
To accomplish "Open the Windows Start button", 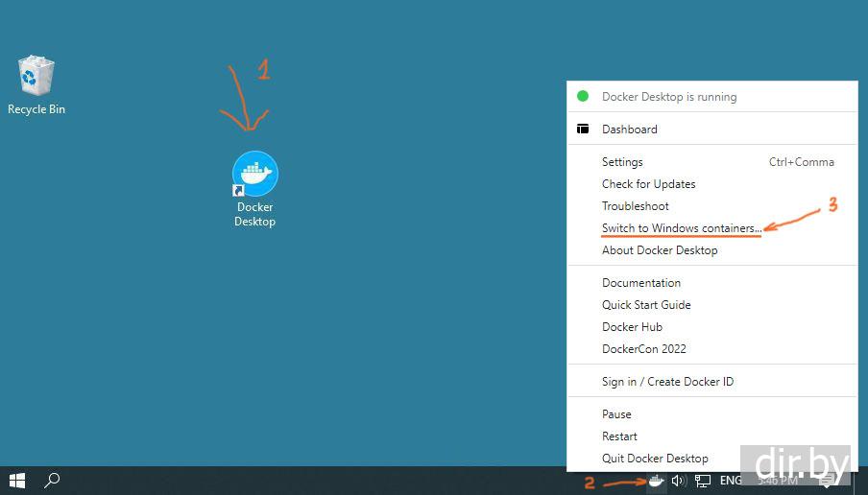I will [17, 481].
